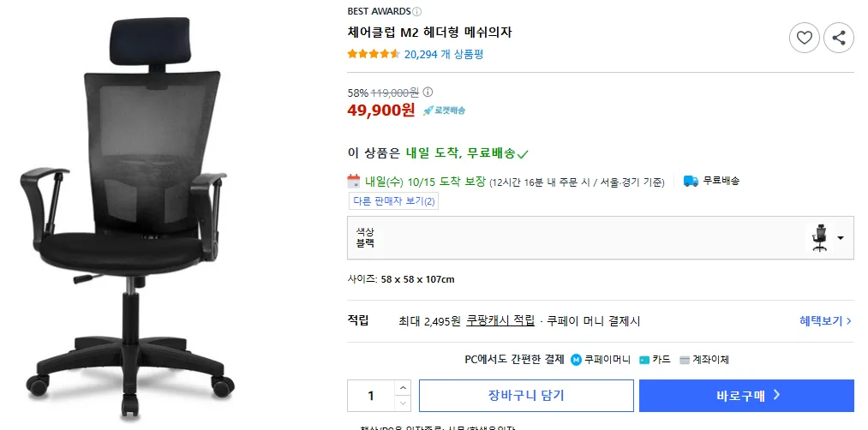The height and width of the screenshot is (430, 868).
Task: View other sellers (다른 판매자 보기)
Action: [x=393, y=201]
